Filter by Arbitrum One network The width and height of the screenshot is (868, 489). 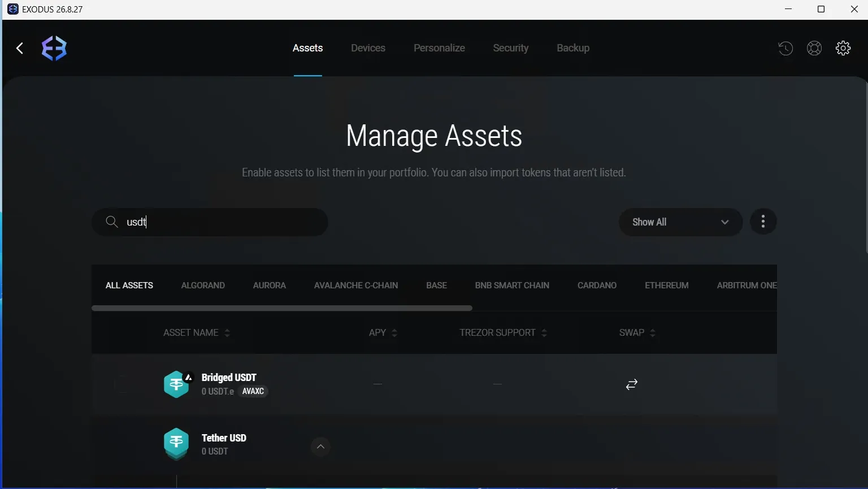click(x=747, y=285)
